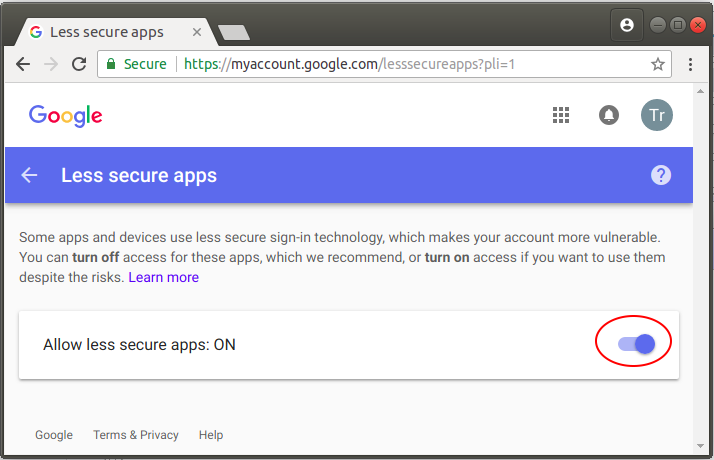Image resolution: width=714 pixels, height=460 pixels.
Task: Close the Less secure apps tab
Action: [197, 32]
